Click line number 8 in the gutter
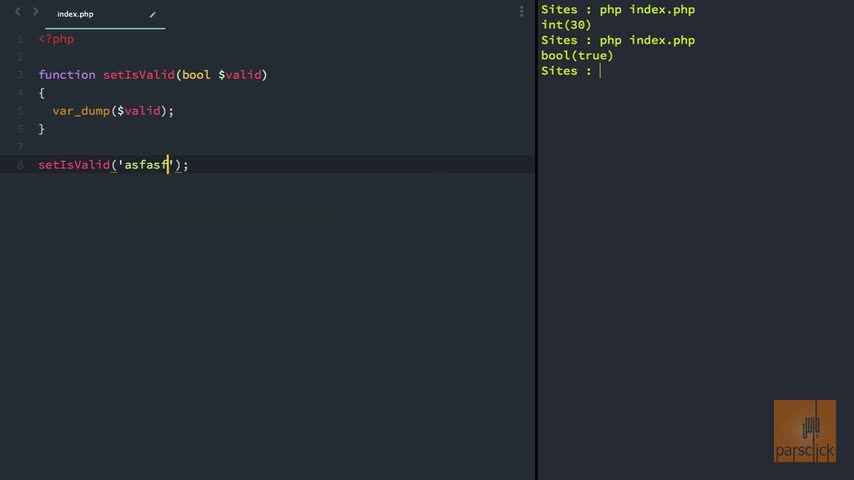Image resolution: width=854 pixels, height=480 pixels. (20, 164)
